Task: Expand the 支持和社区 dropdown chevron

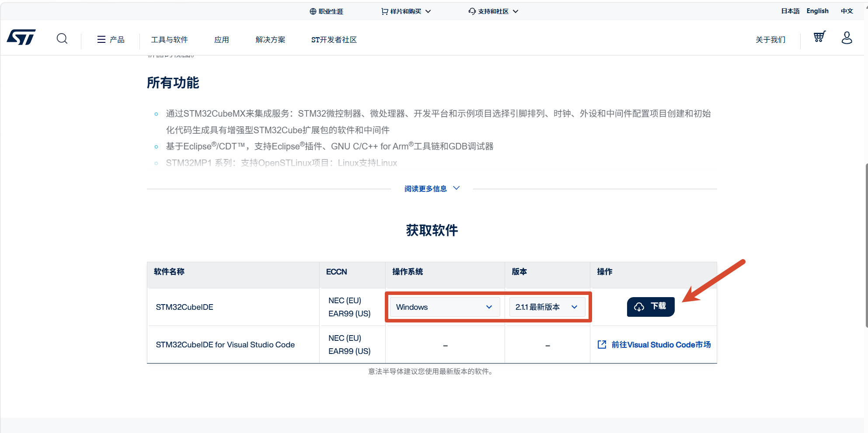Action: click(x=516, y=11)
